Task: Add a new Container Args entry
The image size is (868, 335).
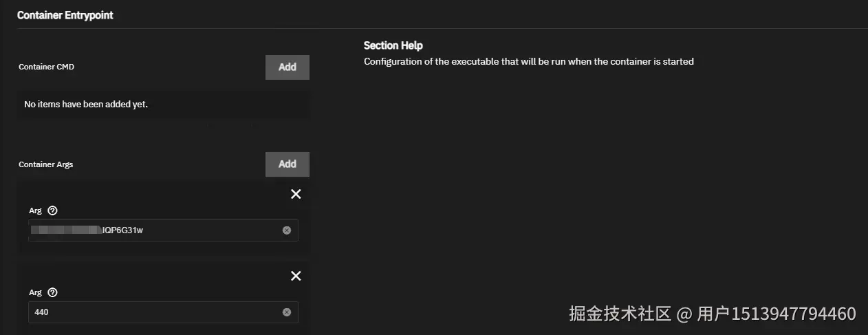Action: (x=287, y=164)
